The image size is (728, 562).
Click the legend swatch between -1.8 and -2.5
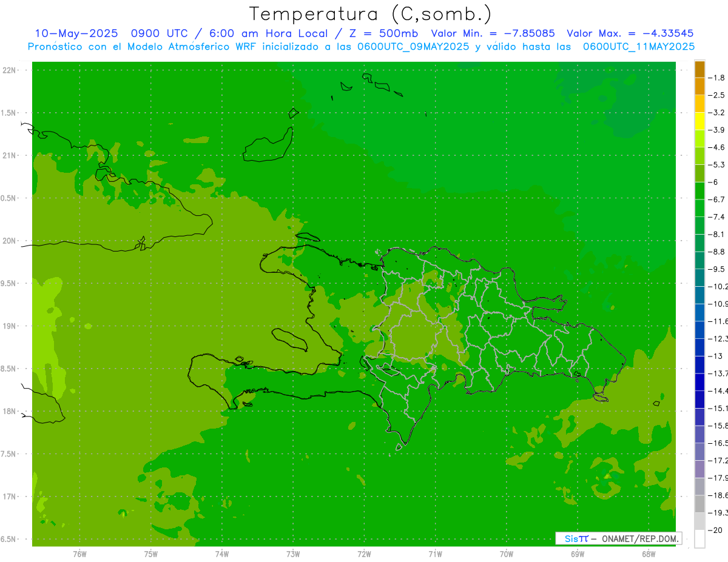699,87
